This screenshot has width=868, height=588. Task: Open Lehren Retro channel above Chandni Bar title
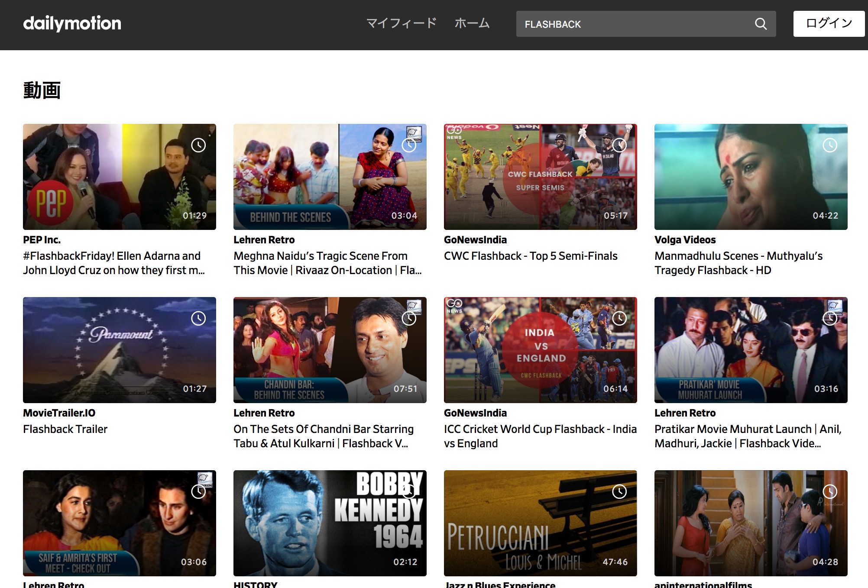264,413
